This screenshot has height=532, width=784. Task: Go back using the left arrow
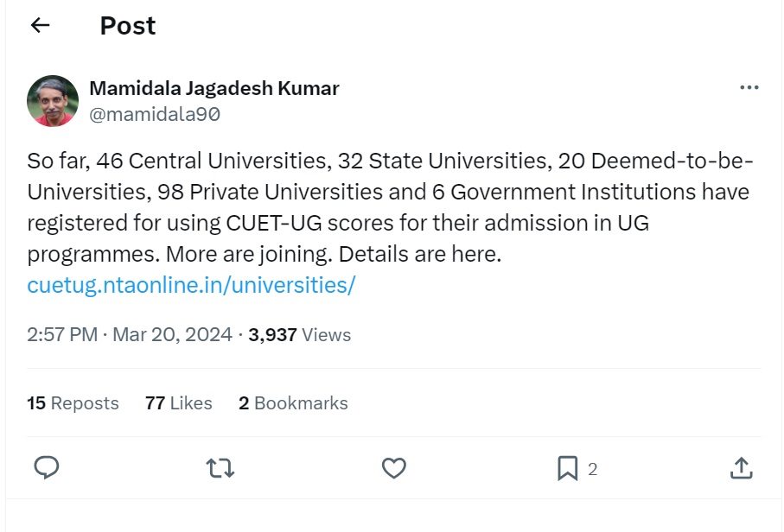(40, 26)
